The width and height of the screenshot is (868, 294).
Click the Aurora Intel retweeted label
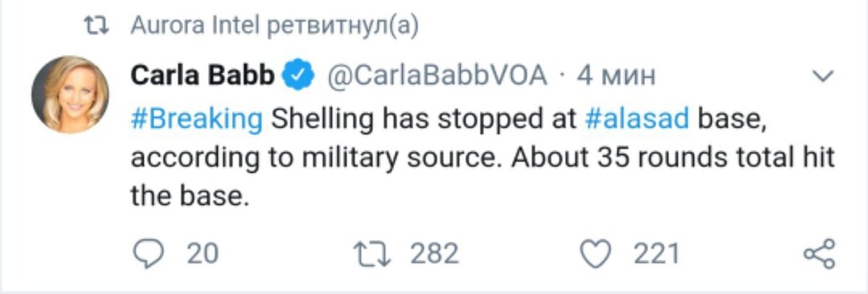coord(275,28)
